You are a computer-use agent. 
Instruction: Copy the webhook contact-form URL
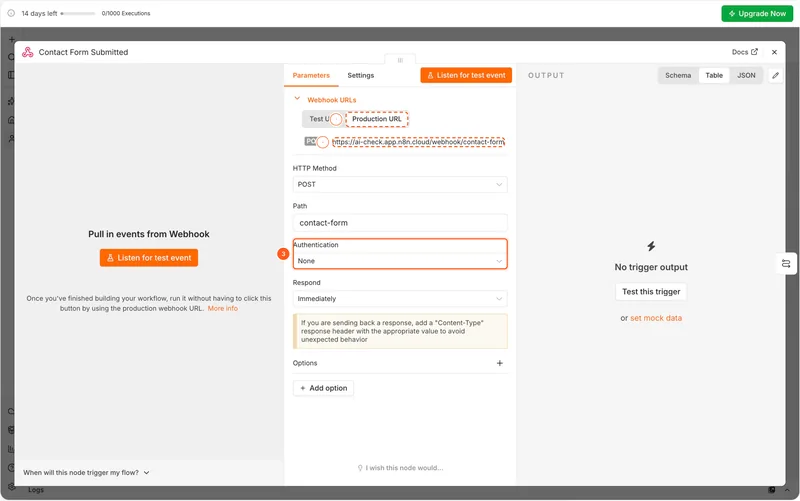tap(418, 142)
